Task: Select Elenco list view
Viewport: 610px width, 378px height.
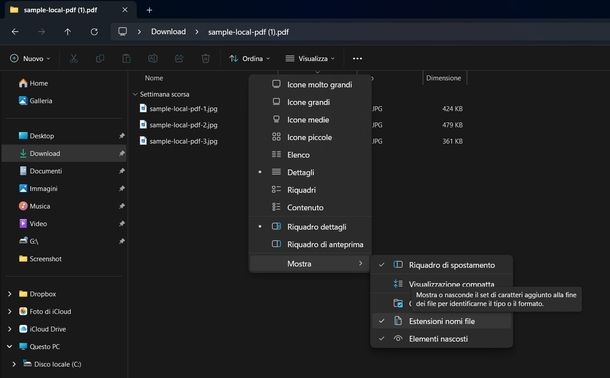Action: pos(310,155)
